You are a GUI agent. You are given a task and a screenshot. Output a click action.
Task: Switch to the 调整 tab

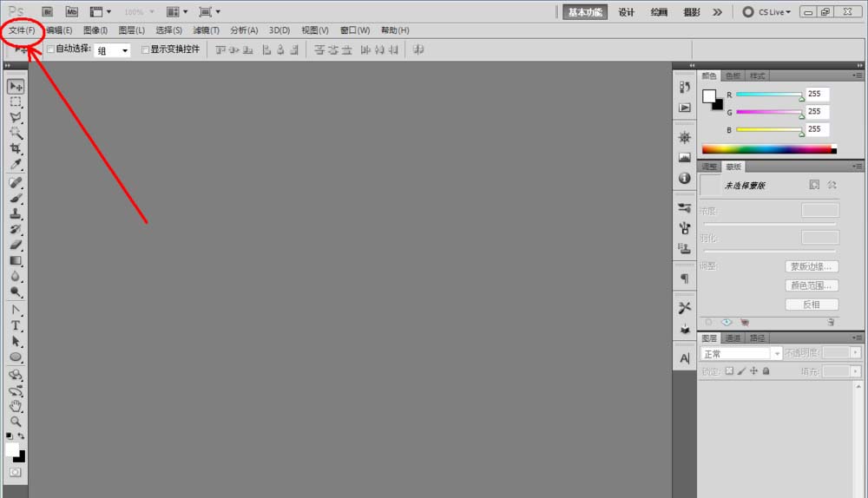click(709, 167)
